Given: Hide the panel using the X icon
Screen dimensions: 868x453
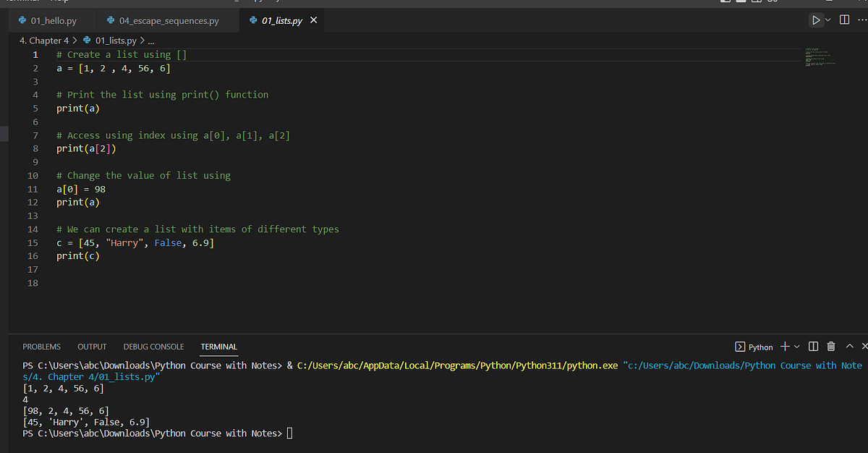Looking at the screenshot, I should pos(864,347).
